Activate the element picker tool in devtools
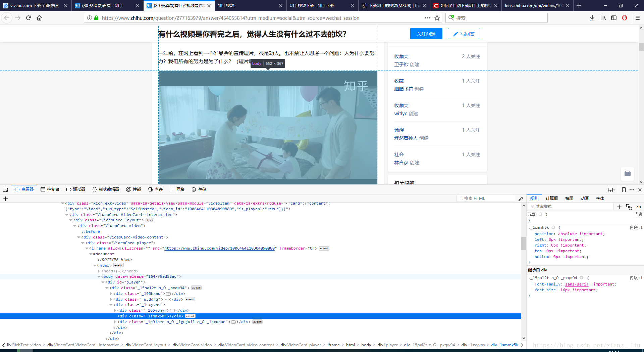644x352 pixels. pos(5,189)
